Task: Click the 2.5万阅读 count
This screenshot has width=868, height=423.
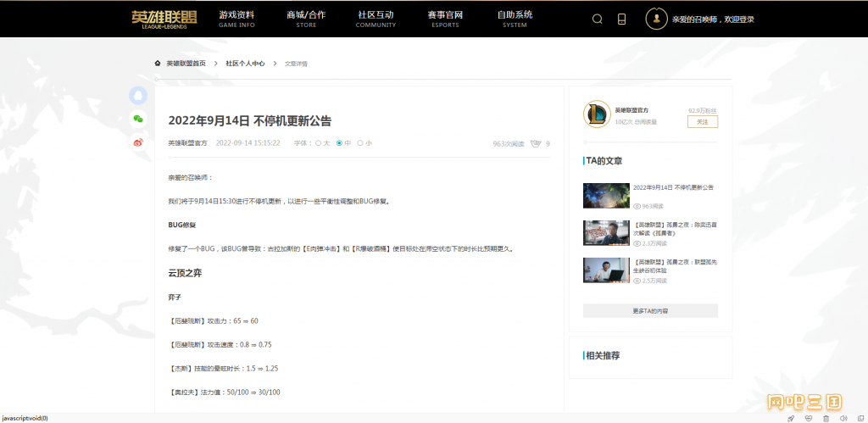Action: coord(654,281)
